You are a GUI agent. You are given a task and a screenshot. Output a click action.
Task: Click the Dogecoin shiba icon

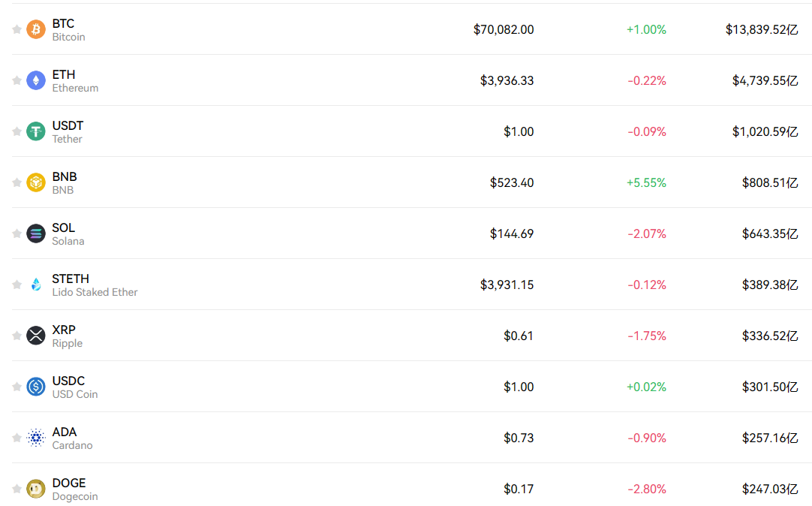[x=36, y=489]
